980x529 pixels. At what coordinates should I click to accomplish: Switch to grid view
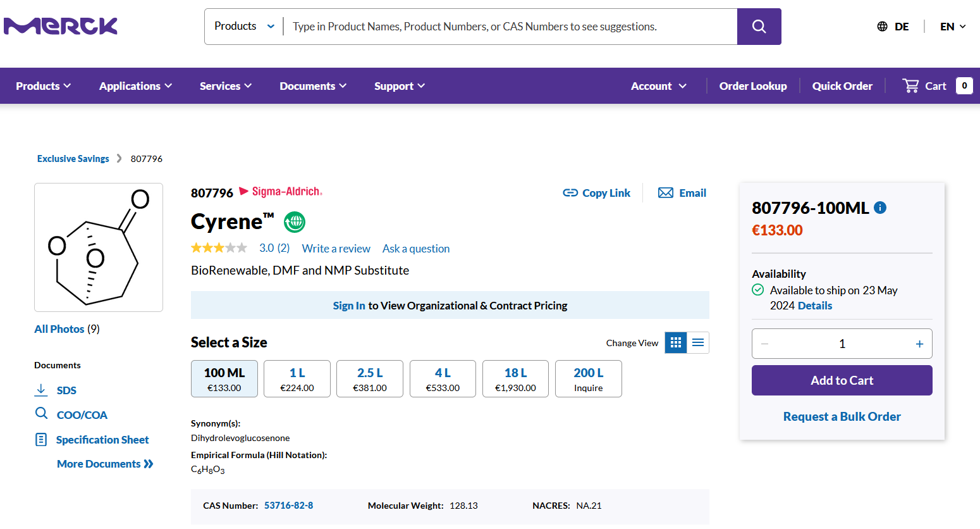(x=676, y=343)
